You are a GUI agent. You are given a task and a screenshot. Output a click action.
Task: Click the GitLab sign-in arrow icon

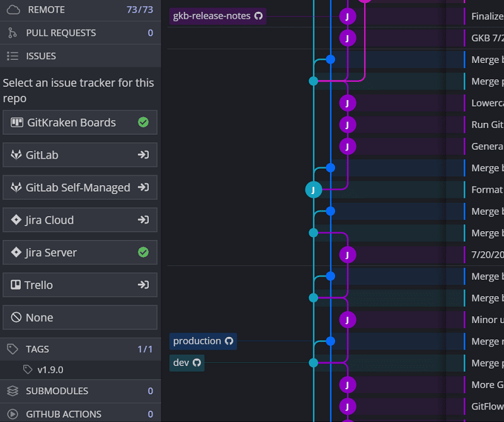click(144, 155)
